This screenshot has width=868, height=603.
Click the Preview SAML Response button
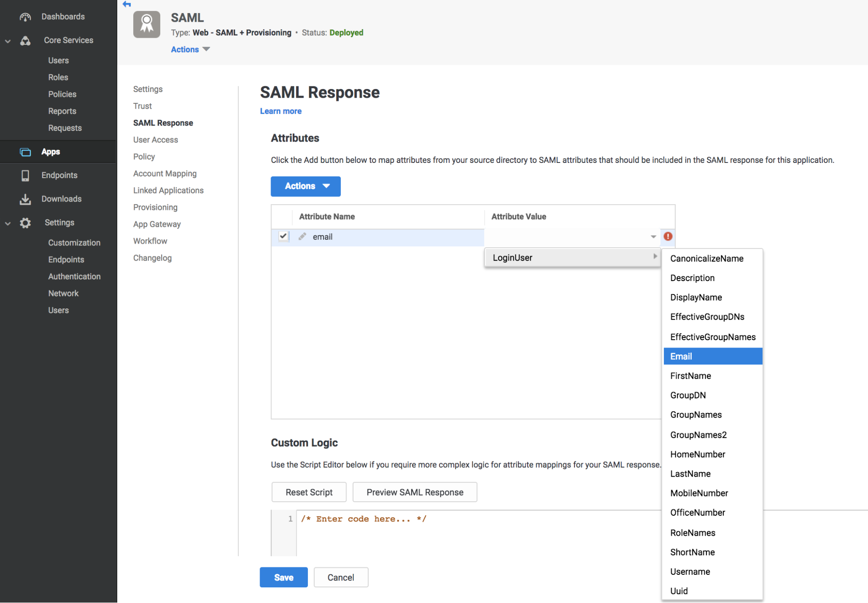(x=415, y=491)
